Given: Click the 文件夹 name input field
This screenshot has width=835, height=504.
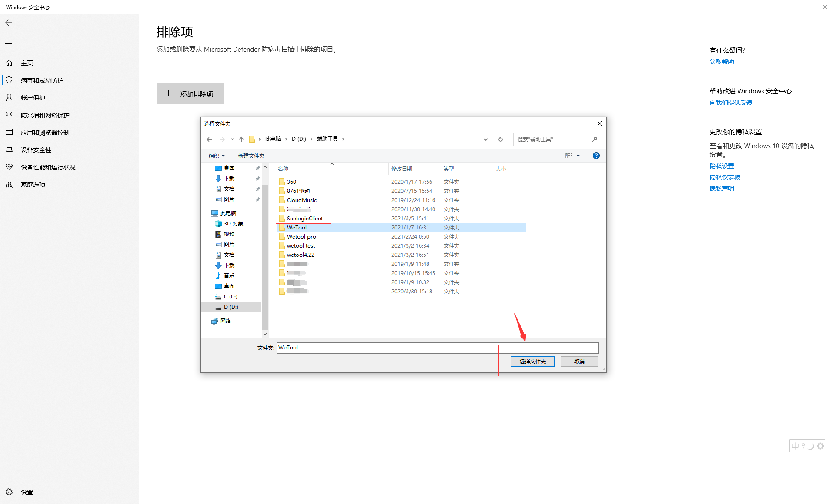Looking at the screenshot, I should click(437, 348).
